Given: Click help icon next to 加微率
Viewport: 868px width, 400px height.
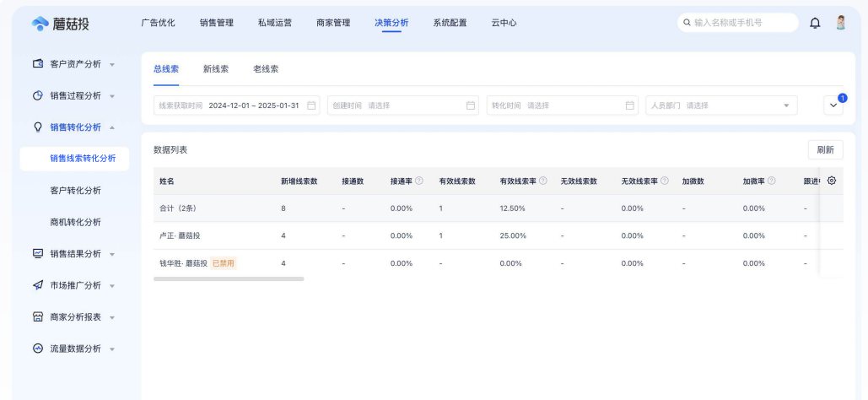Looking at the screenshot, I should point(772,181).
